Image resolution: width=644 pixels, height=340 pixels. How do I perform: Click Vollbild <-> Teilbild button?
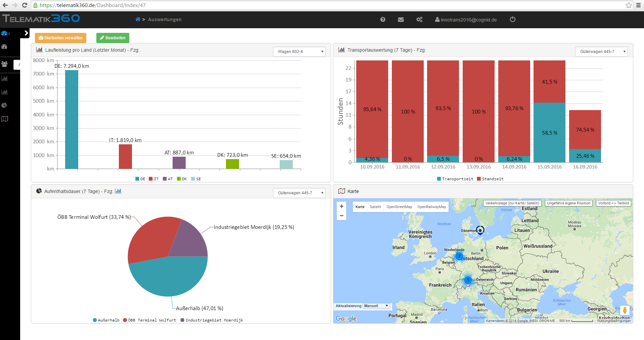[x=613, y=203]
